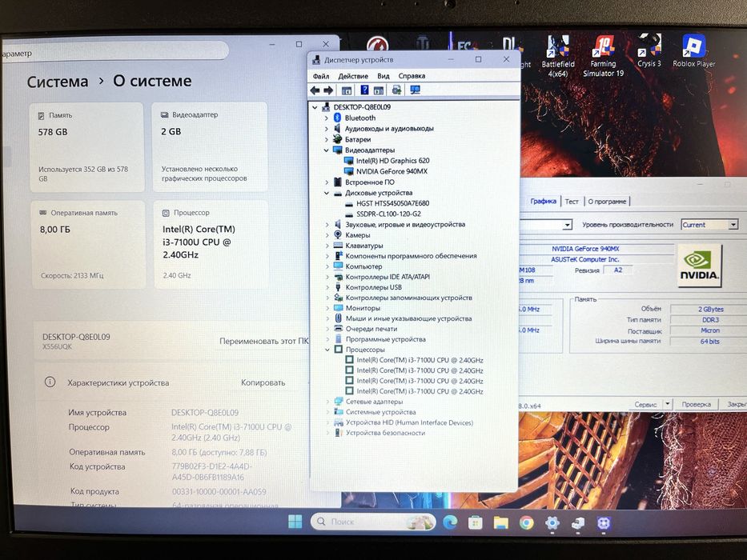This screenshot has width=747, height=560.
Task: Collapse the Дисковые устройства node
Action: [327, 193]
